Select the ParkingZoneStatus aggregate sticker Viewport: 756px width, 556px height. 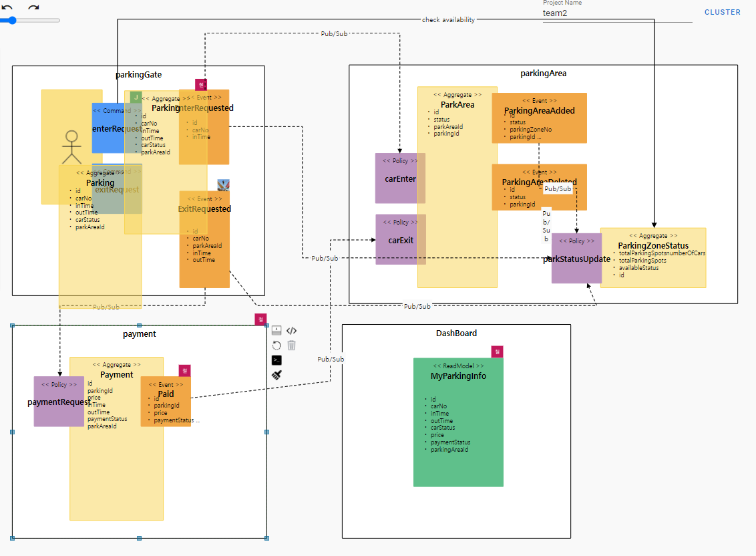click(653, 258)
